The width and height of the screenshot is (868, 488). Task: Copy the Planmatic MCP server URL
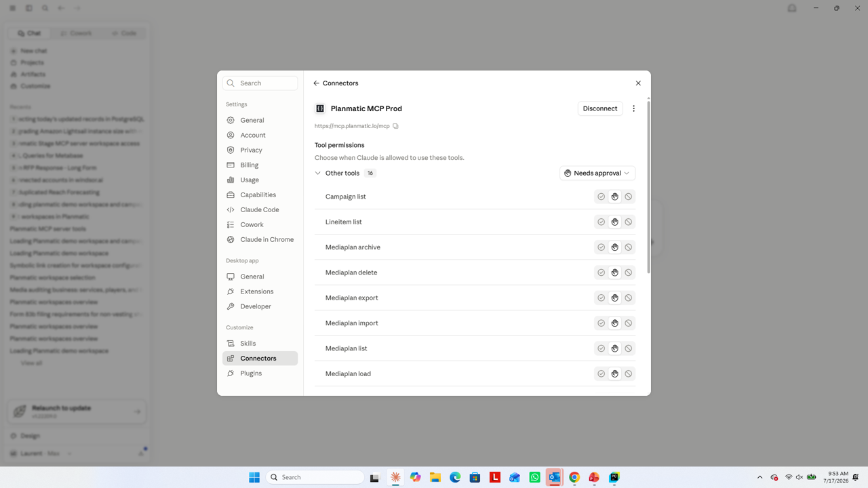click(x=395, y=126)
